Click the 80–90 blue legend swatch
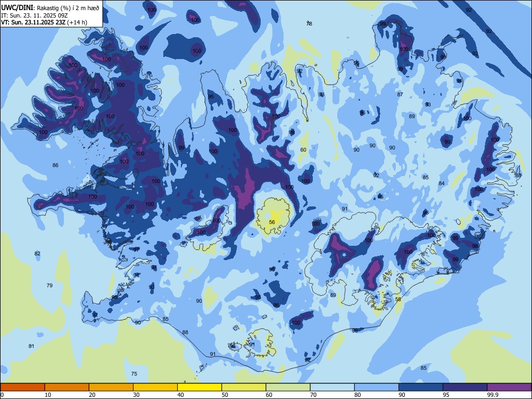The width and height of the screenshot is (532, 399). 377,387
